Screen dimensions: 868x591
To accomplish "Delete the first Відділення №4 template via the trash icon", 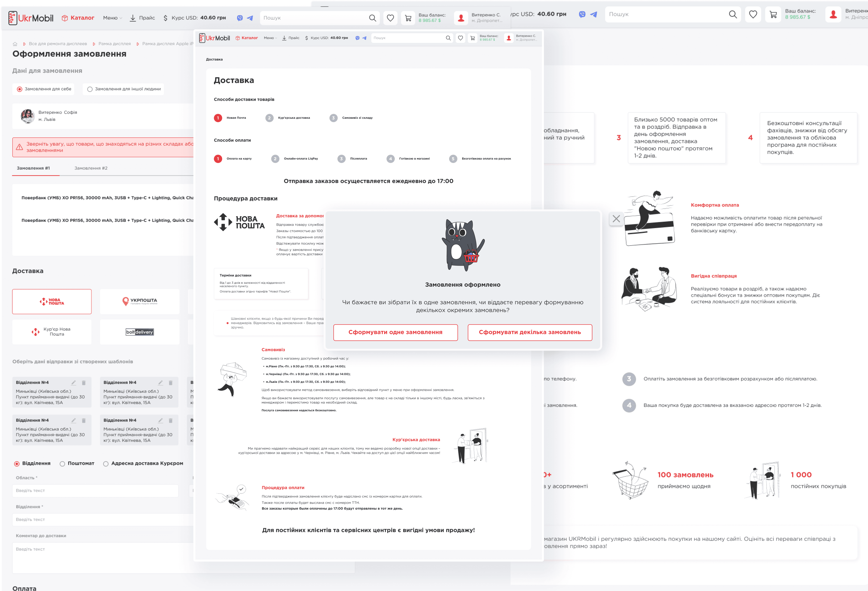I will point(84,383).
